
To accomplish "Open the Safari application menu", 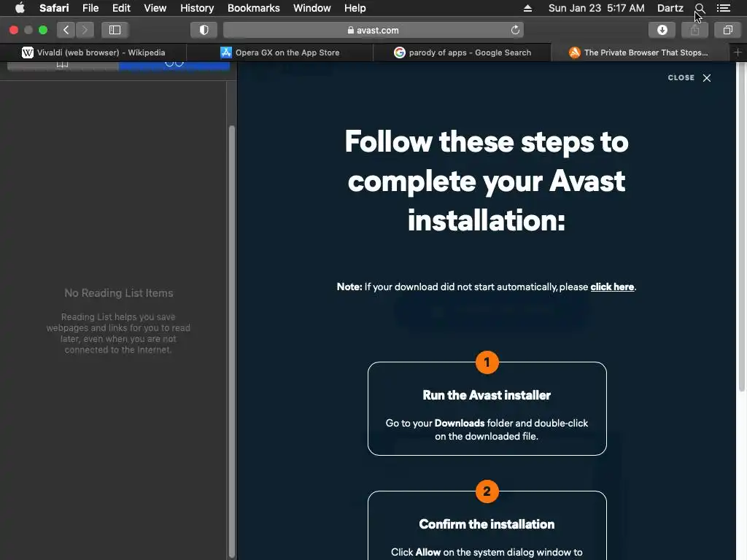I will pos(54,8).
